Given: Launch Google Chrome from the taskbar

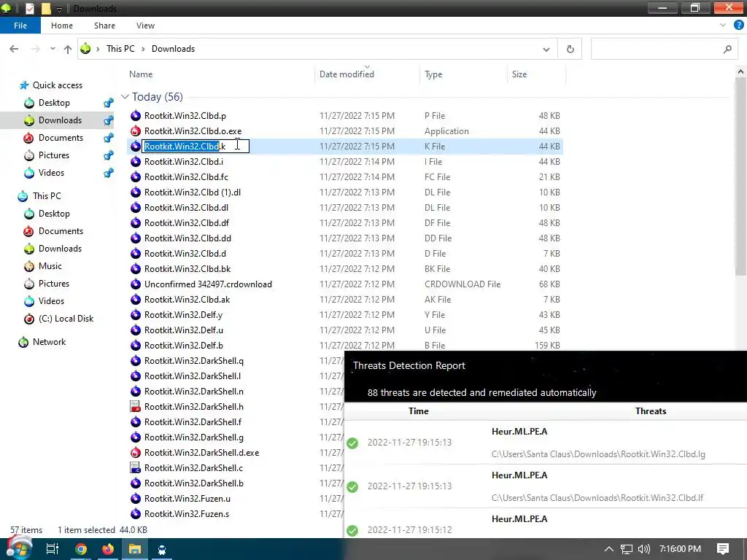Looking at the screenshot, I should (81, 549).
